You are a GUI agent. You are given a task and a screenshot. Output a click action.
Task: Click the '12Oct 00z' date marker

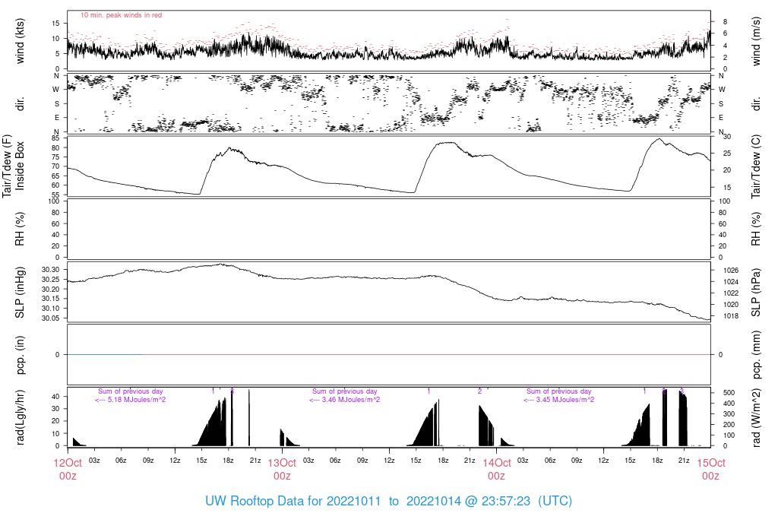click(68, 469)
